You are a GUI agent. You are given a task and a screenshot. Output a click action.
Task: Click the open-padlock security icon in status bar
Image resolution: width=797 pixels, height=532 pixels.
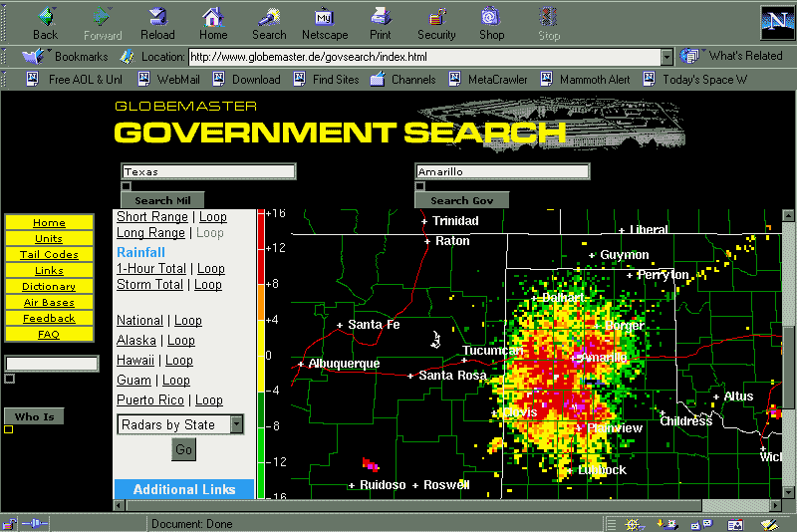click(x=9, y=524)
